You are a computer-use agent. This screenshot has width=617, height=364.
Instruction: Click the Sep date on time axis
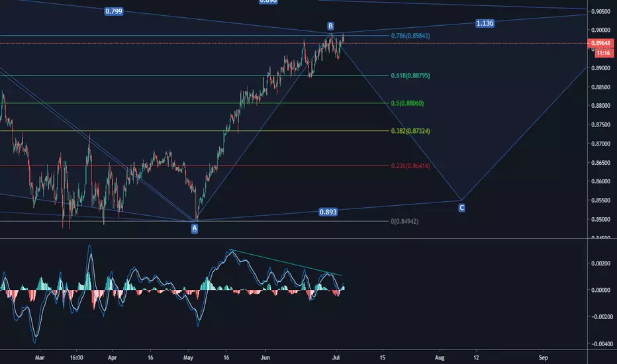click(543, 357)
